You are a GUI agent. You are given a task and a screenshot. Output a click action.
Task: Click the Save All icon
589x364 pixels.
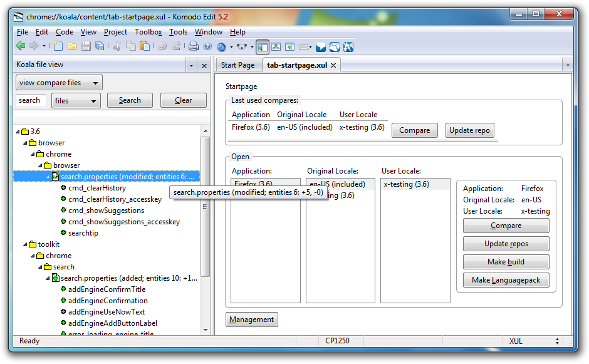100,46
